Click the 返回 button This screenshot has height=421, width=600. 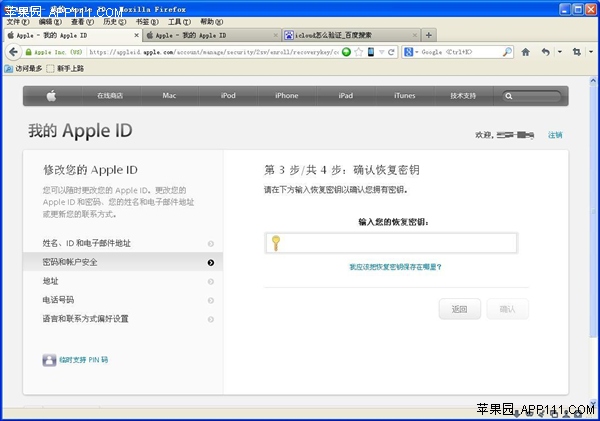459,309
